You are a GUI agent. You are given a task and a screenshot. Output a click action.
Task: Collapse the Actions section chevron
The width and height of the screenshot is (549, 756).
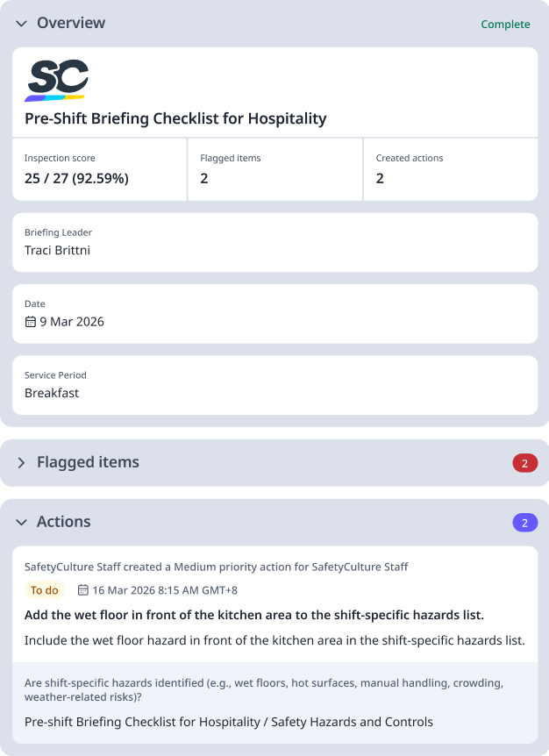(21, 523)
